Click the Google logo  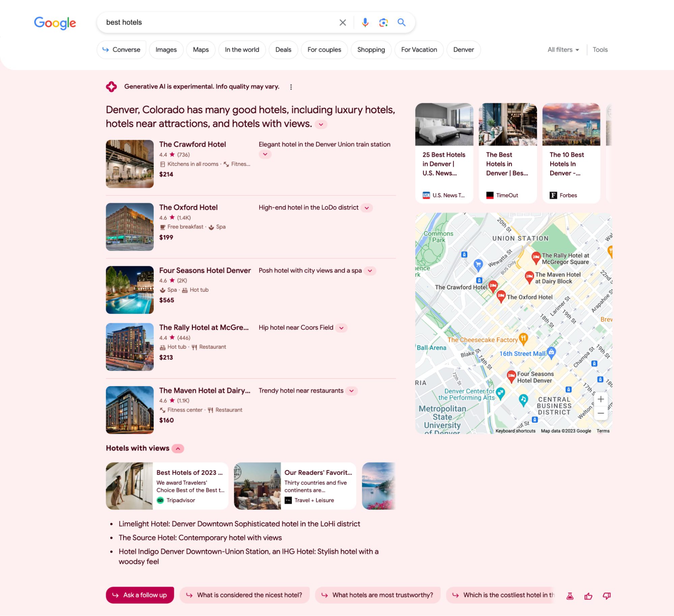[x=55, y=23]
